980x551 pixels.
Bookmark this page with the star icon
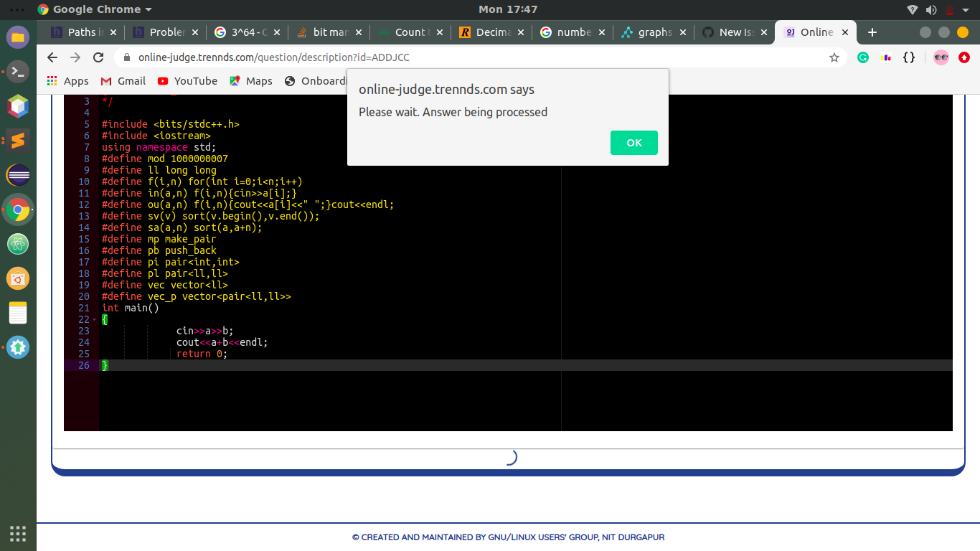pyautogui.click(x=834, y=57)
